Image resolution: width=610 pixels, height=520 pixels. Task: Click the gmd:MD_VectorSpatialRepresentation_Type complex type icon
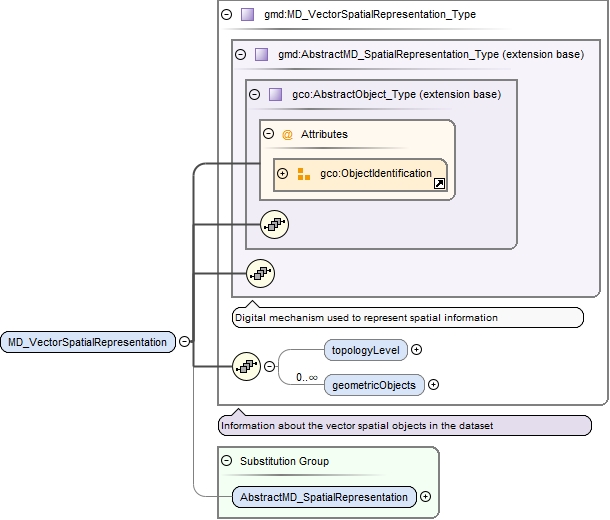[x=247, y=15]
